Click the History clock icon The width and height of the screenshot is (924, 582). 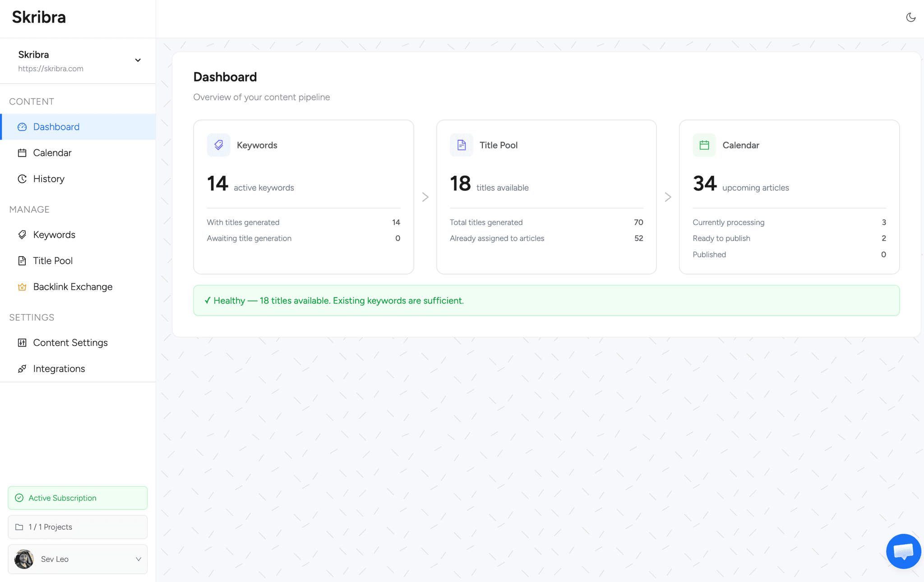point(22,179)
